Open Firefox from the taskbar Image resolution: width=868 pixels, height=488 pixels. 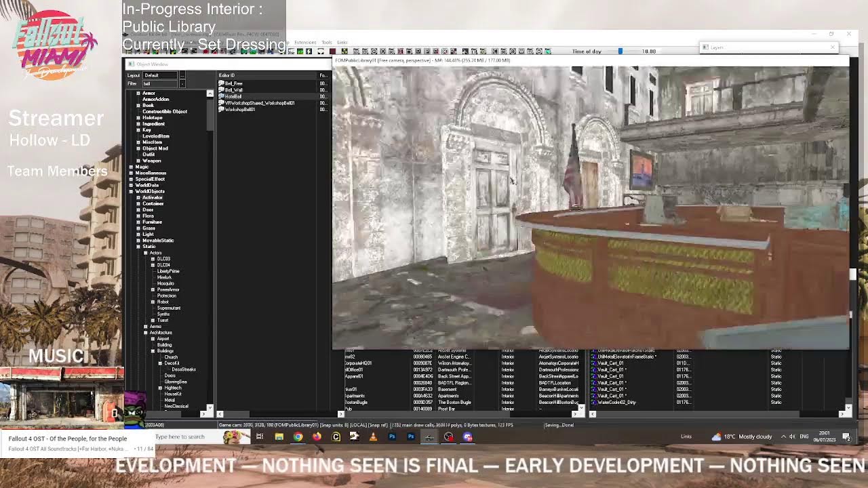(x=317, y=437)
